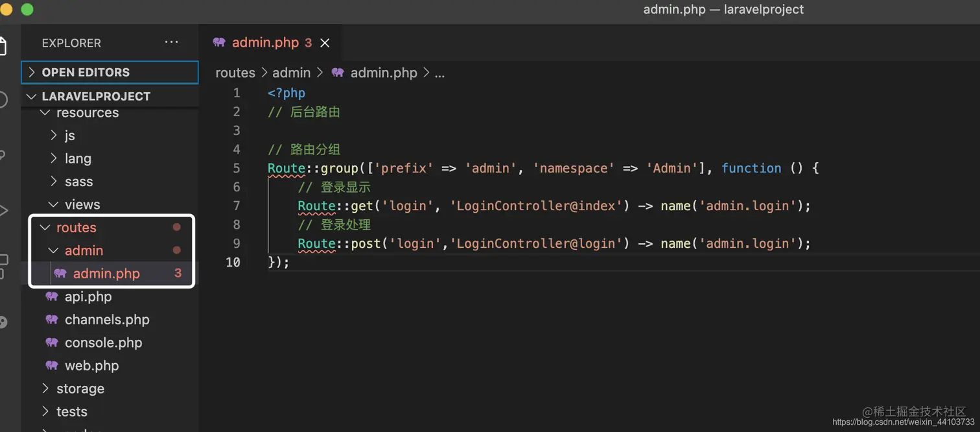Click '<?php' on line 1
This screenshot has width=980, height=432.
point(286,93)
